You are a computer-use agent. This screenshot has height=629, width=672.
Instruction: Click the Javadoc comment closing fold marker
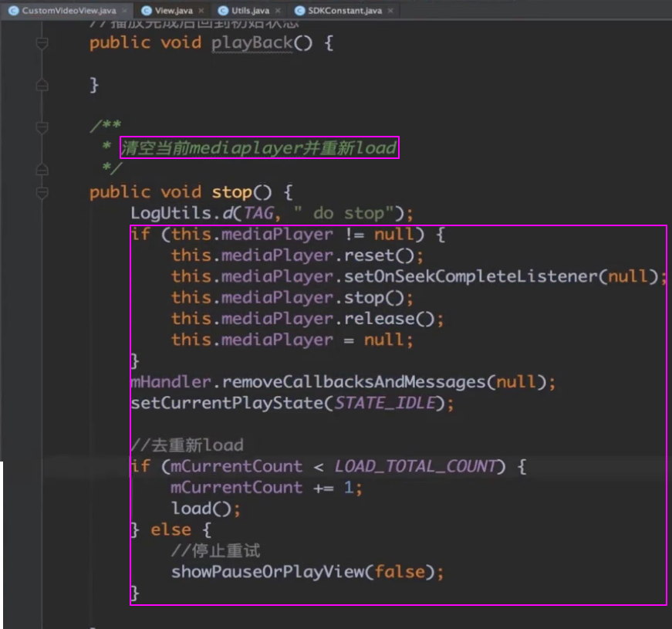42,168
